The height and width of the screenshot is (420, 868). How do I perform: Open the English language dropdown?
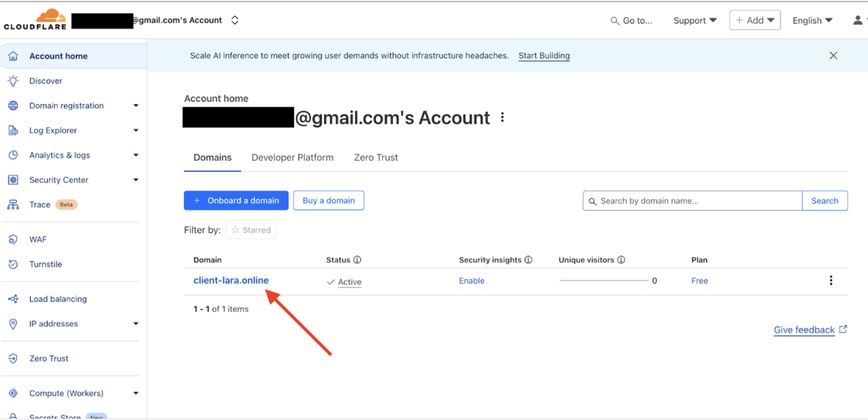pos(812,20)
